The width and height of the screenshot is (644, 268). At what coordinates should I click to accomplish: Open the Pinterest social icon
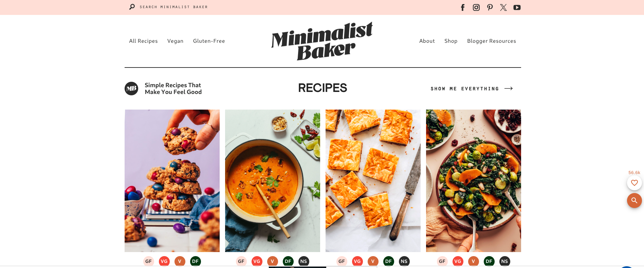490,7
